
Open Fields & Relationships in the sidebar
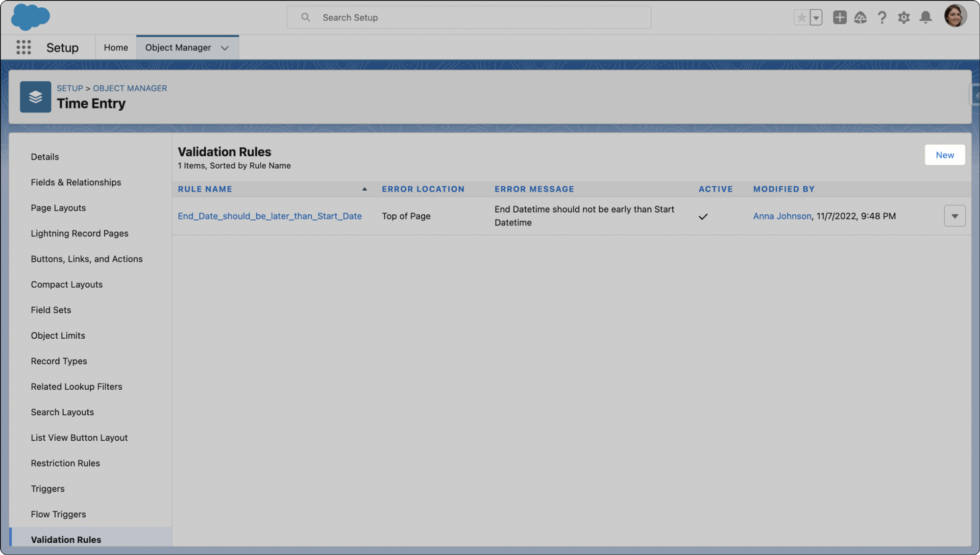[x=76, y=182]
